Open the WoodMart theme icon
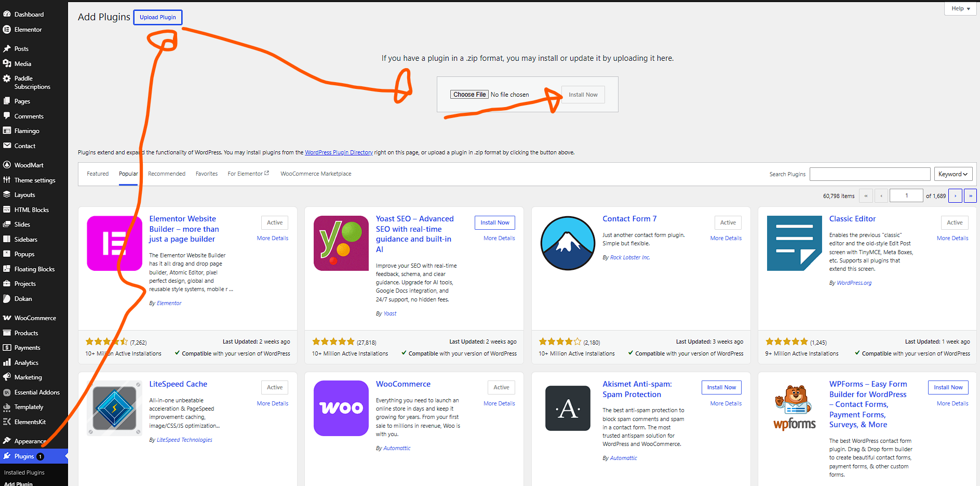Image resolution: width=980 pixels, height=486 pixels. tap(7, 165)
